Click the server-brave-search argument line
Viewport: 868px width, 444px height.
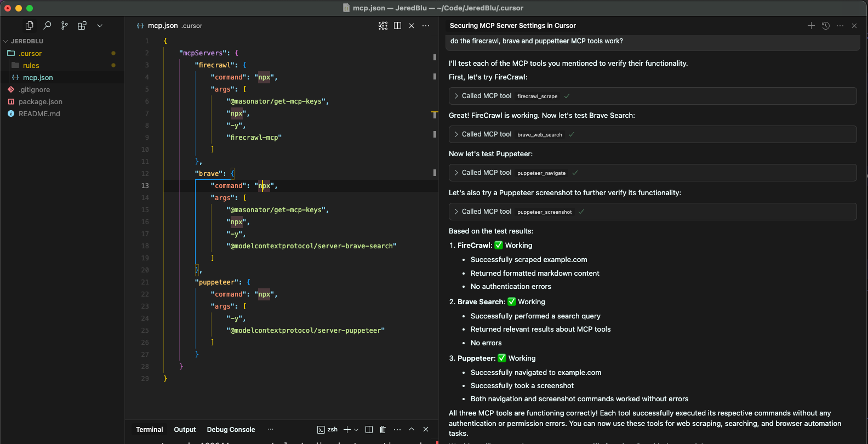(x=311, y=246)
